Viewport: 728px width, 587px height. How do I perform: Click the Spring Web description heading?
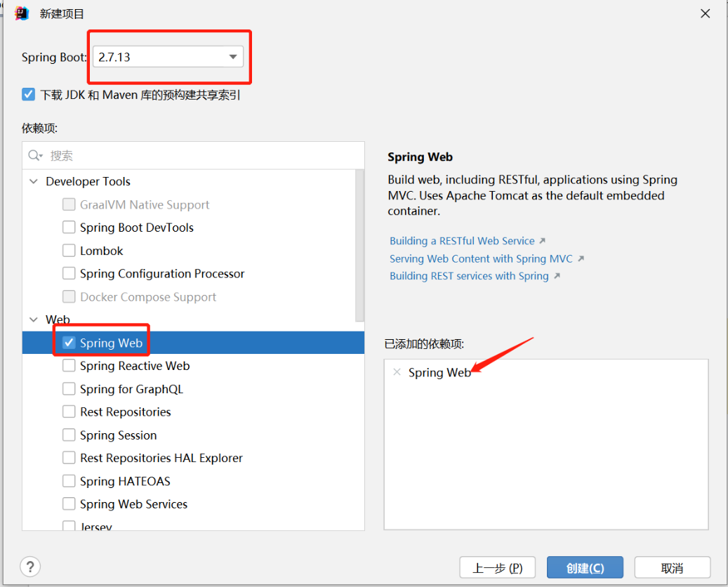(x=421, y=157)
